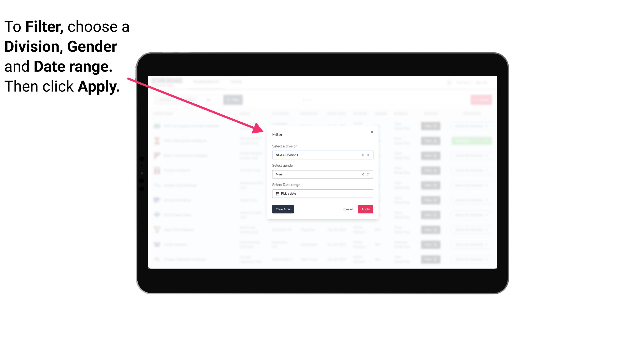The width and height of the screenshot is (644, 346).
Task: Select the NCAA Division I division dropdown
Action: [x=322, y=155]
